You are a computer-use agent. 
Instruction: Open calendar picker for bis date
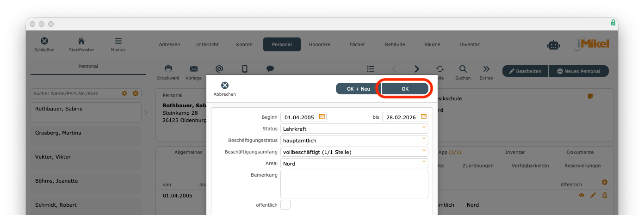tap(424, 117)
